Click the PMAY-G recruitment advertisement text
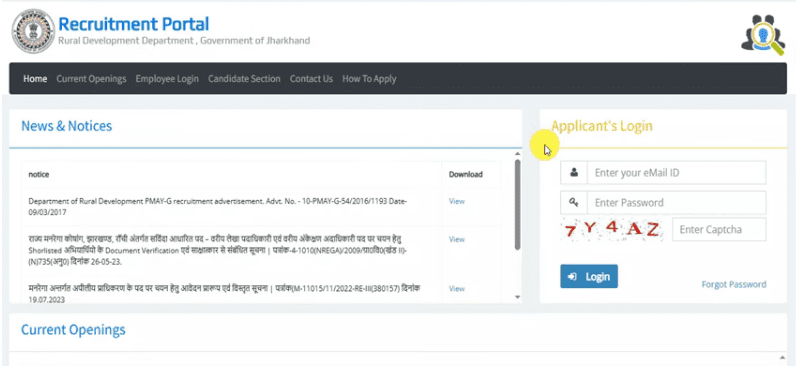The width and height of the screenshot is (796, 366). 218,207
